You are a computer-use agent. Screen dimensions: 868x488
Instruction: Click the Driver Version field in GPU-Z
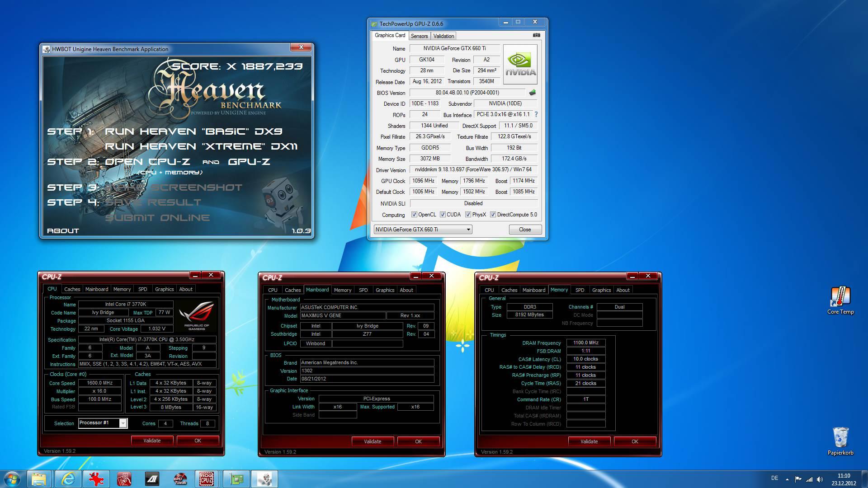[473, 170]
